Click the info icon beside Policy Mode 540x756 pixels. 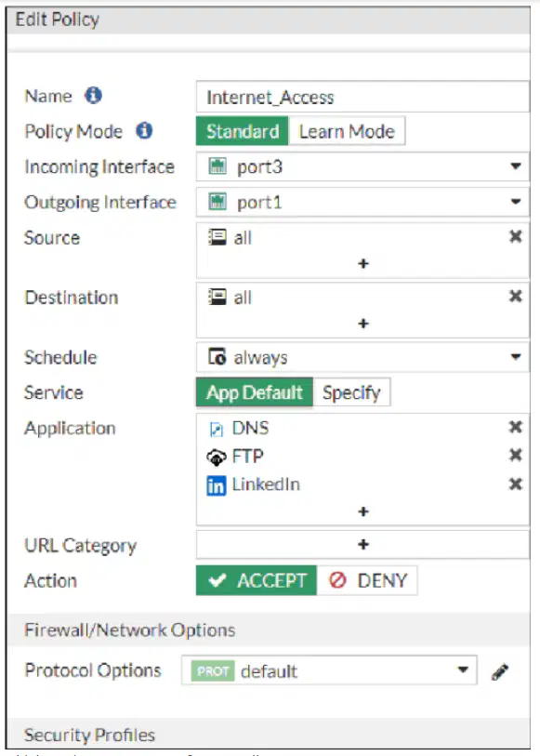144,131
